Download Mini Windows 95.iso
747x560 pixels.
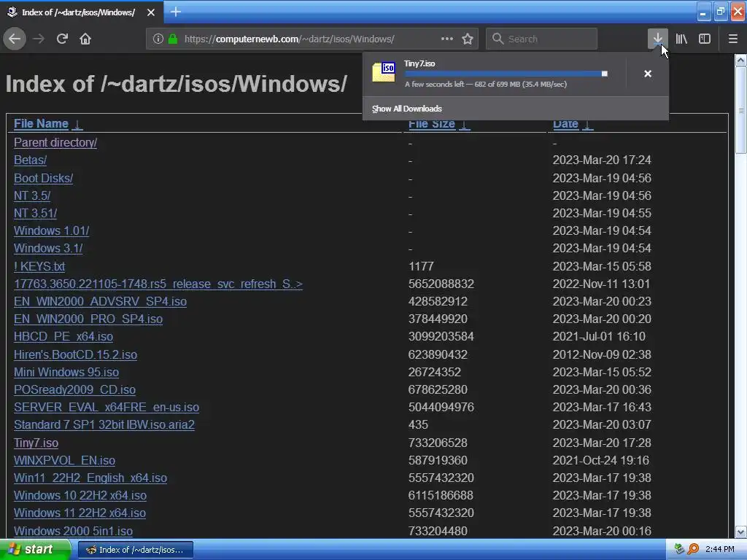point(66,373)
